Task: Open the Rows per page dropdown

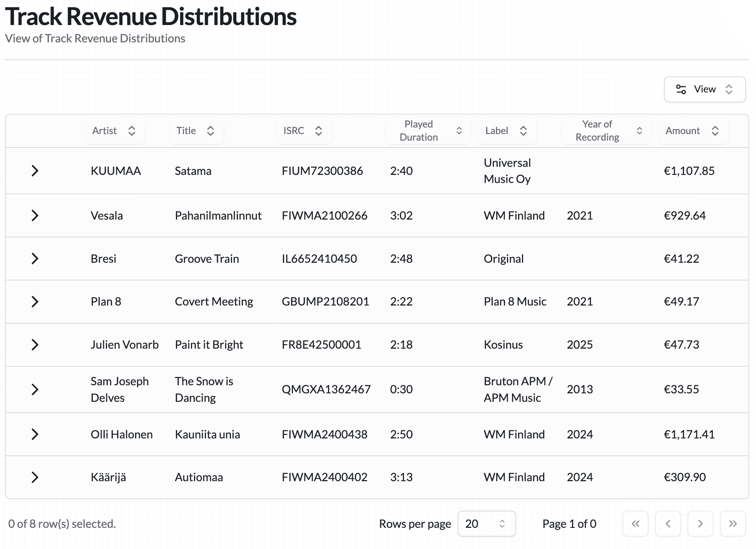Action: pos(486,524)
